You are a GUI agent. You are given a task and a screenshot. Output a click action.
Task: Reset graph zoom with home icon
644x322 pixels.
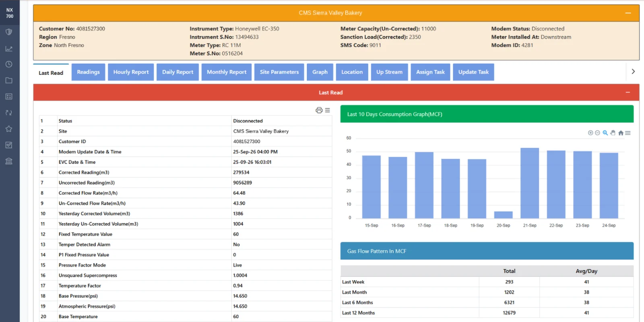point(621,133)
